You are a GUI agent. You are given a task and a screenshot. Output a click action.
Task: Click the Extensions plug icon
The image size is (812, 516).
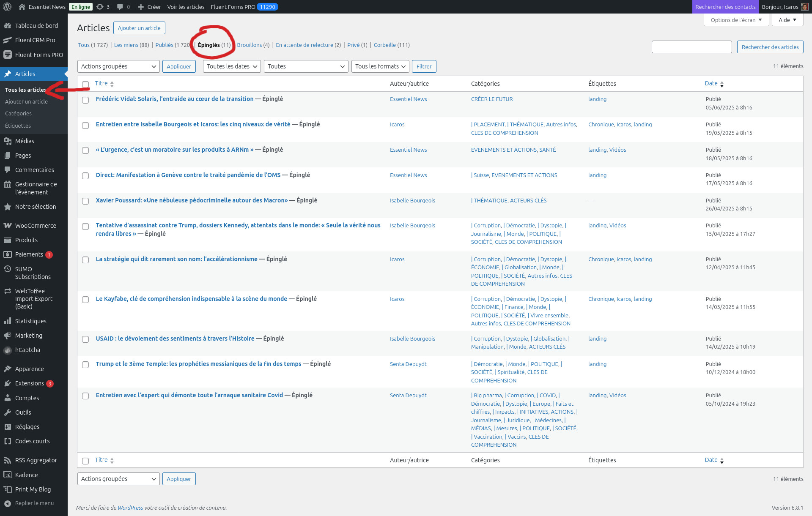pos(7,383)
